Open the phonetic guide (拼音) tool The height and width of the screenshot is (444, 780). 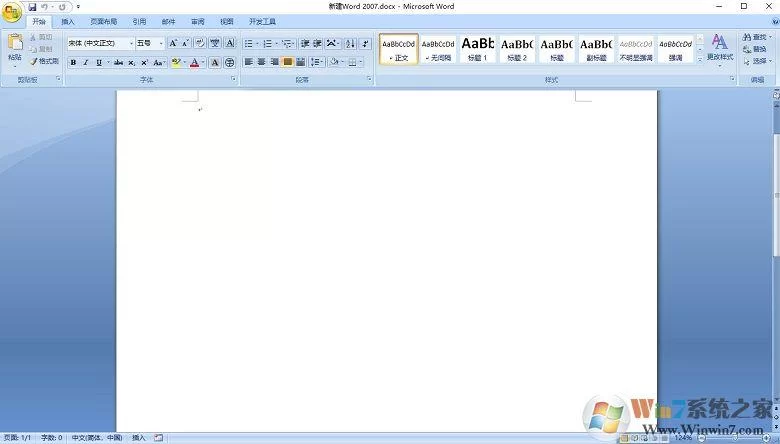point(215,43)
